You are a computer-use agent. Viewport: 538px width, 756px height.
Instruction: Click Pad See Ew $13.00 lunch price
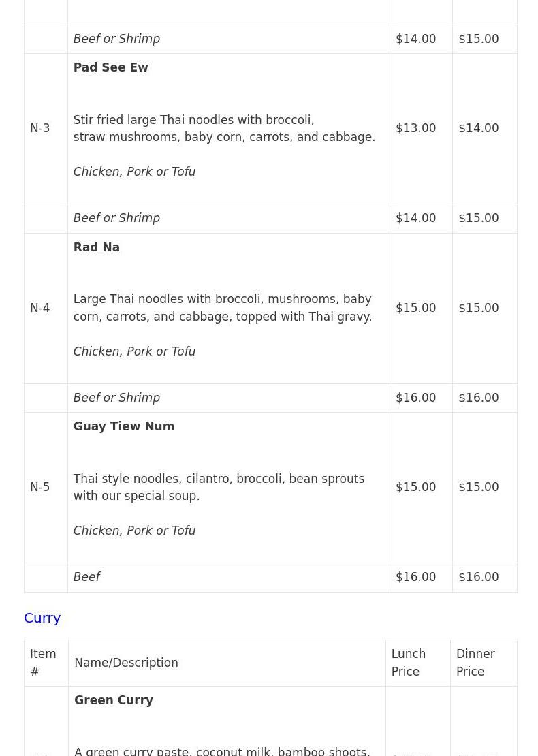click(415, 128)
